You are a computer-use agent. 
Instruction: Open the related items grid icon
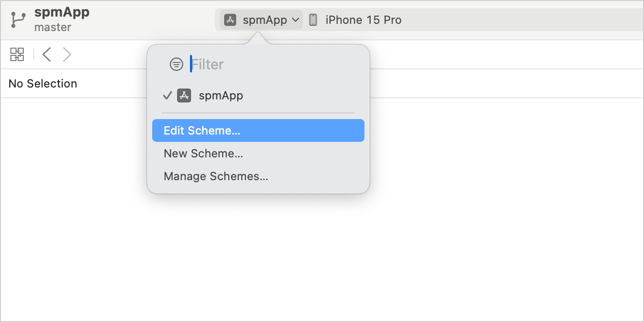[17, 54]
